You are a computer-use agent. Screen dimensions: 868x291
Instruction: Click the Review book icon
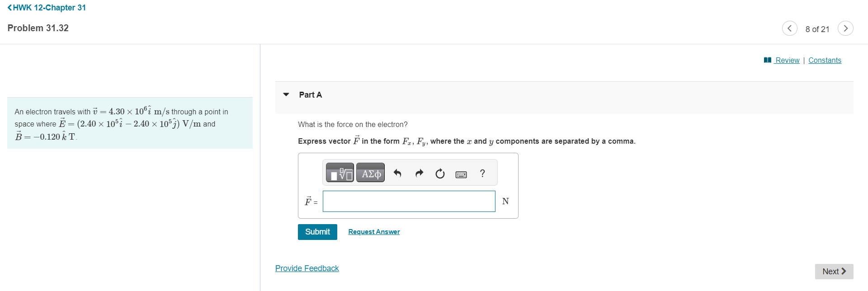767,60
